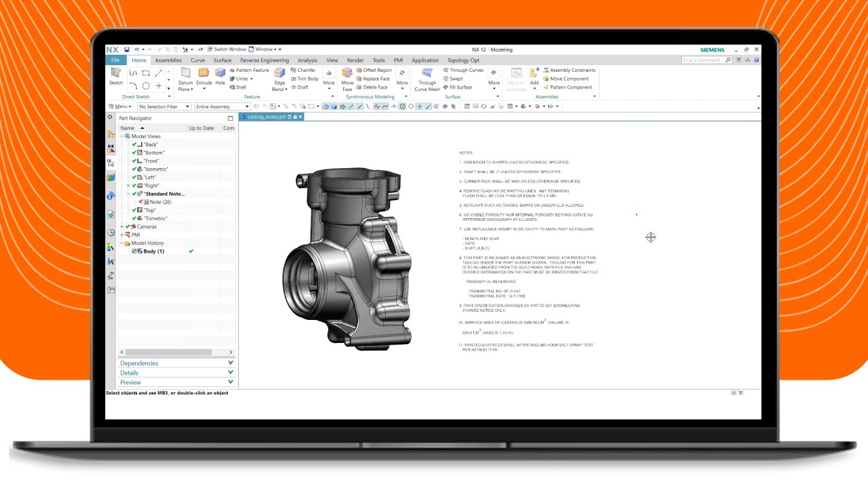
Task: Expand the PMI tree node
Action: pyautogui.click(x=122, y=235)
